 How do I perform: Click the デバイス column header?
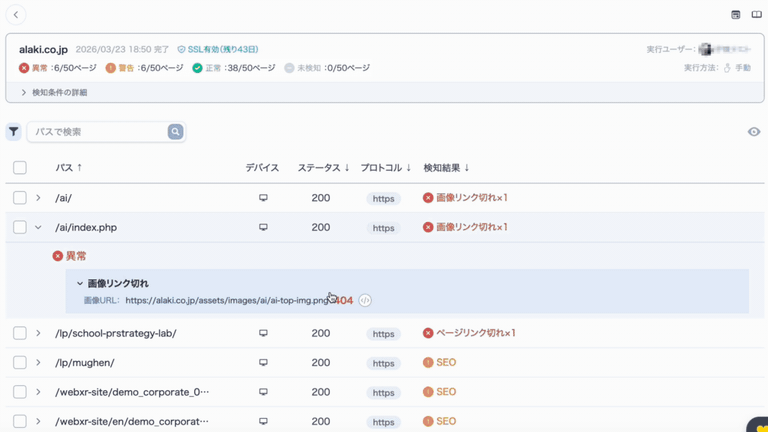click(262, 168)
